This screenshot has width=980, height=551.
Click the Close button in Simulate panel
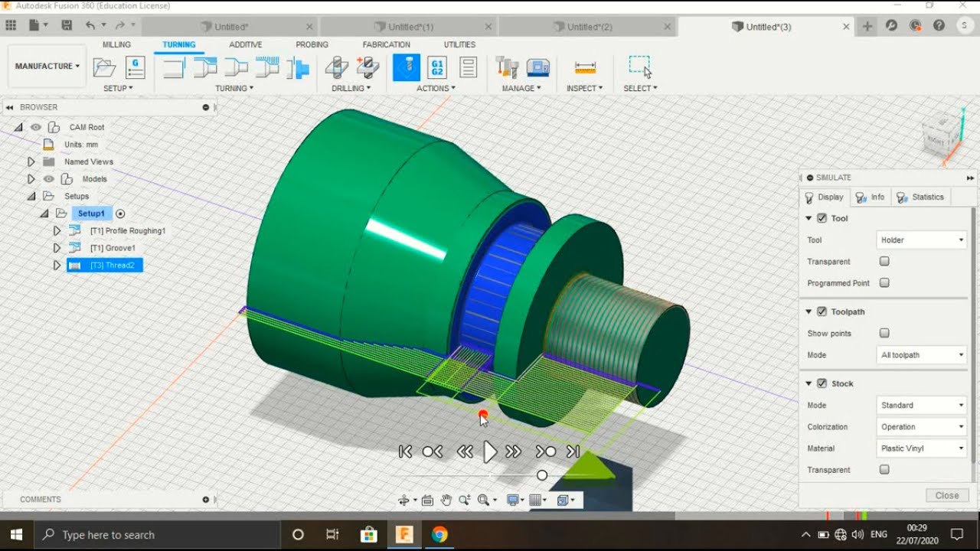[947, 495]
